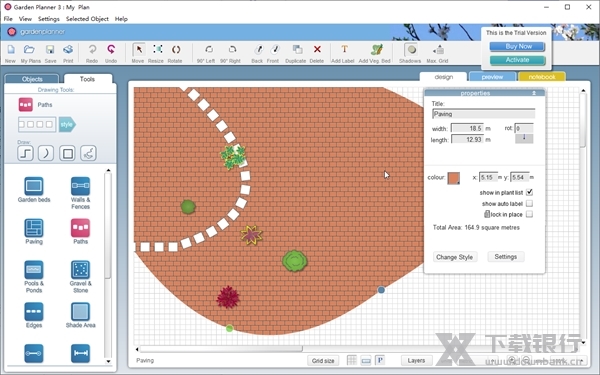This screenshot has width=600, height=375.
Task: Click the Undo arrow
Action: pyautogui.click(x=111, y=49)
